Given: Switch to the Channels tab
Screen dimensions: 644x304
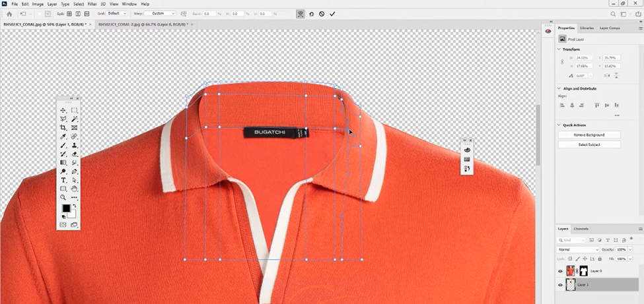Looking at the screenshot, I should point(581,228).
